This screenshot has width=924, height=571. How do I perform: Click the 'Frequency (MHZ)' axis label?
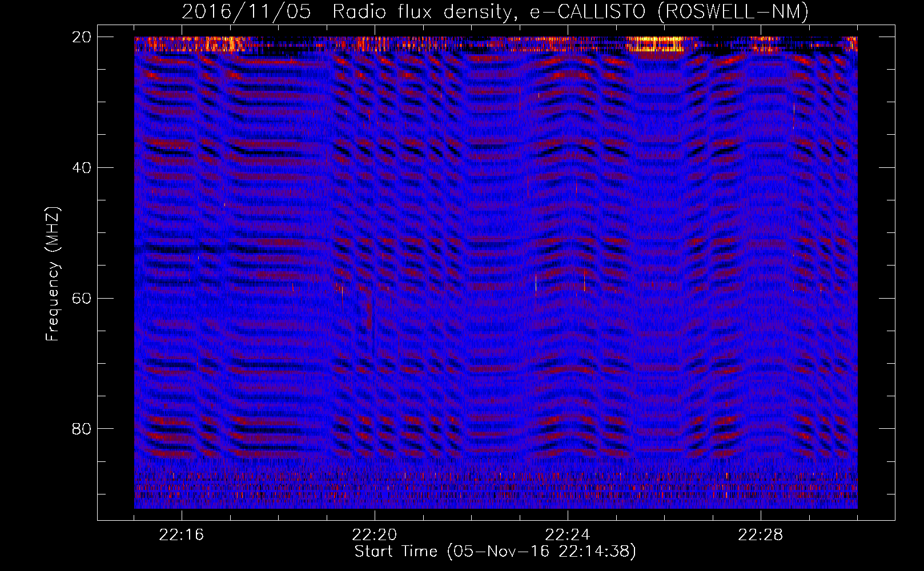point(53,274)
